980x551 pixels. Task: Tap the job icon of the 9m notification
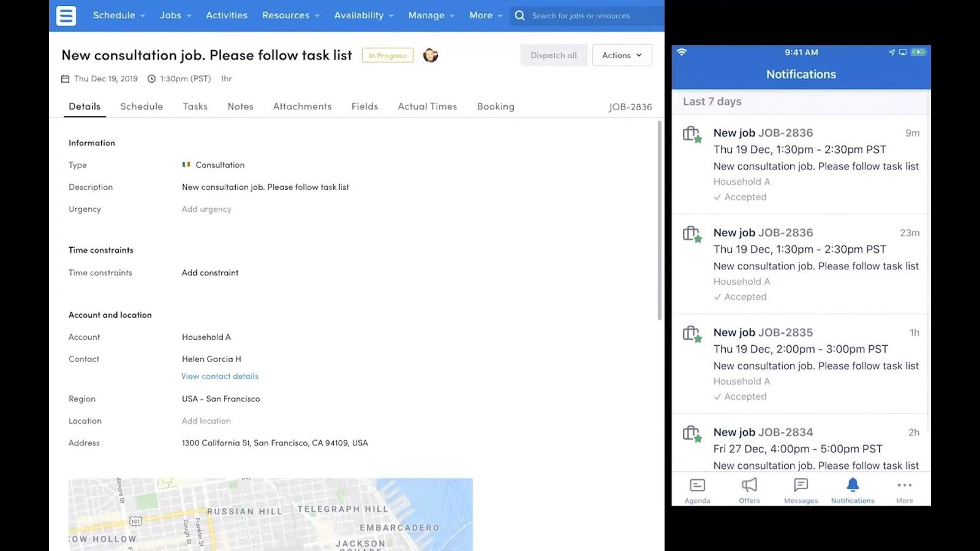(x=692, y=134)
